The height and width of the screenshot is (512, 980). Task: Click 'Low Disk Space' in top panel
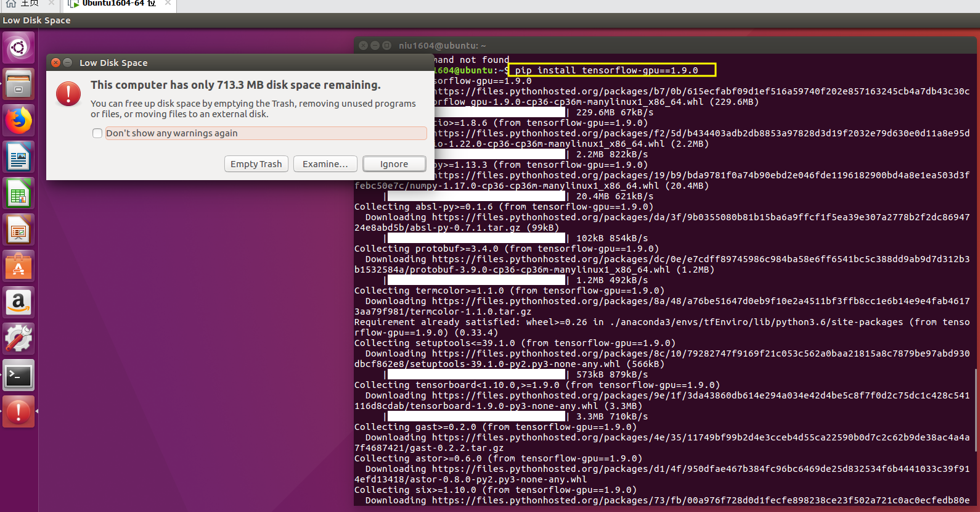[36, 20]
